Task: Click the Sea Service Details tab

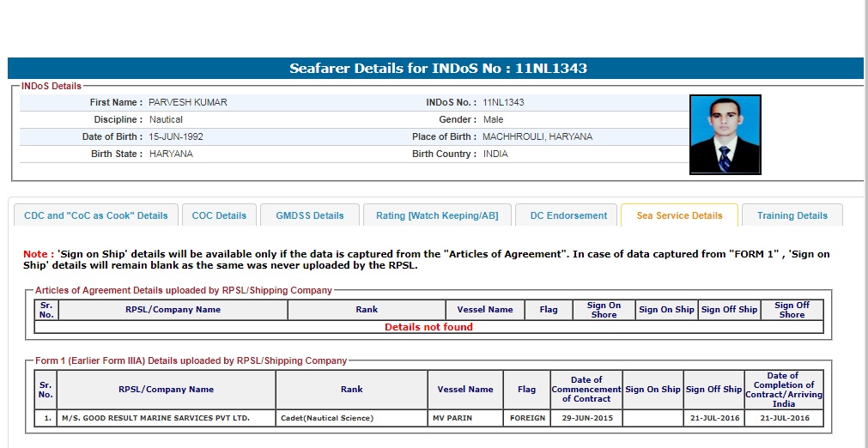Action: (679, 215)
